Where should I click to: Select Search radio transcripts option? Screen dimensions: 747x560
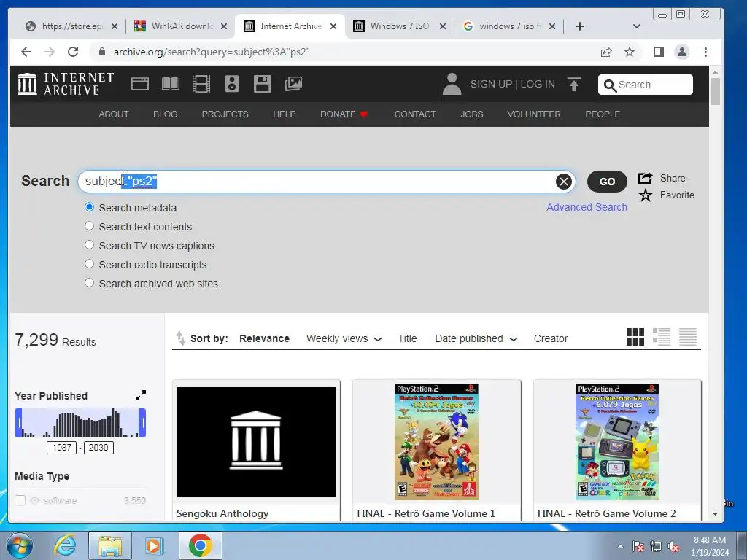tap(89, 263)
